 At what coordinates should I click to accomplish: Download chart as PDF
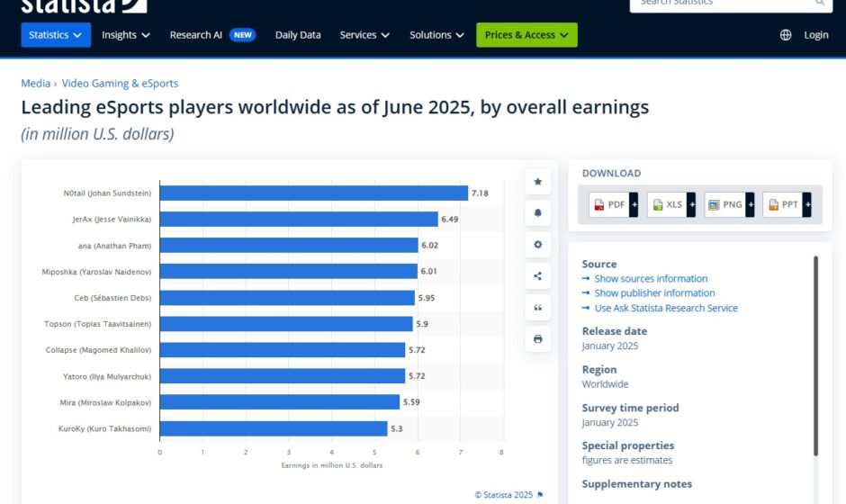pyautogui.click(x=614, y=204)
